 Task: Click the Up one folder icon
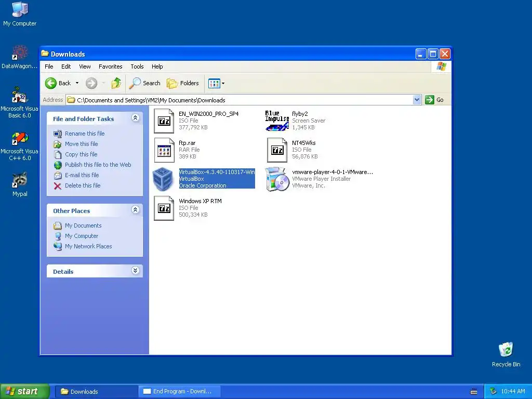pyautogui.click(x=116, y=83)
